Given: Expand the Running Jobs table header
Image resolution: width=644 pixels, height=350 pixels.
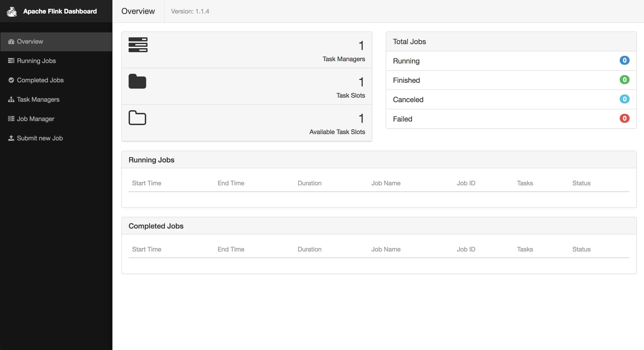Looking at the screenshot, I should coord(152,159).
